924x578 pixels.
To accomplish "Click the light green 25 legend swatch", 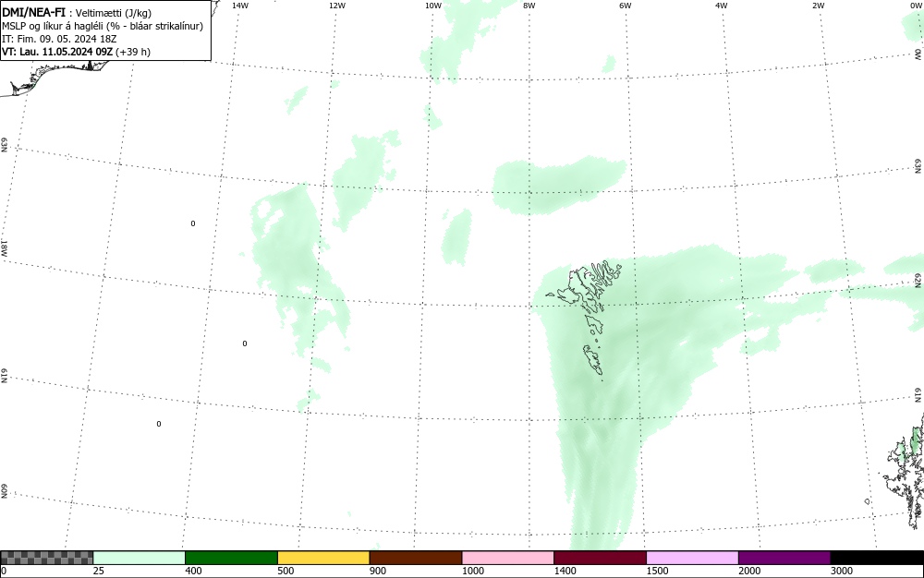I will tap(140, 558).
